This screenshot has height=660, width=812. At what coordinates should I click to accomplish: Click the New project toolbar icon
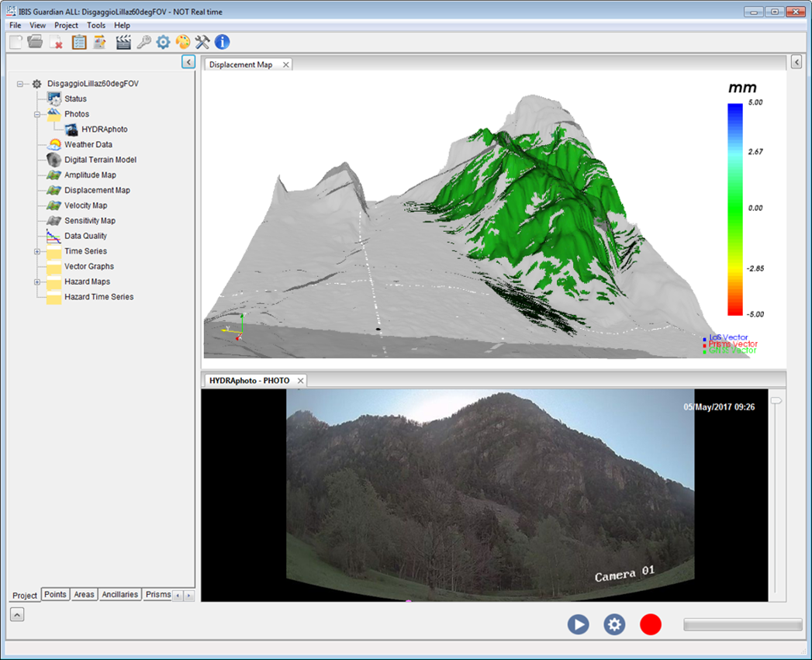[16, 42]
